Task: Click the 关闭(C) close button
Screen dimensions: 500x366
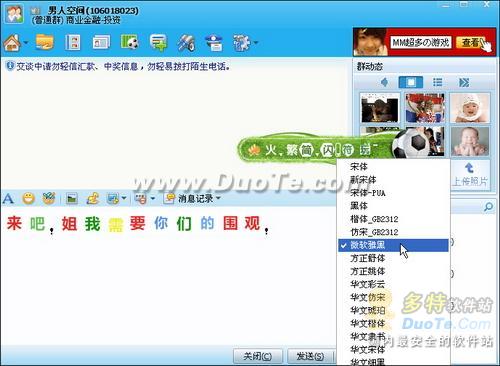Action: pyautogui.click(x=257, y=356)
